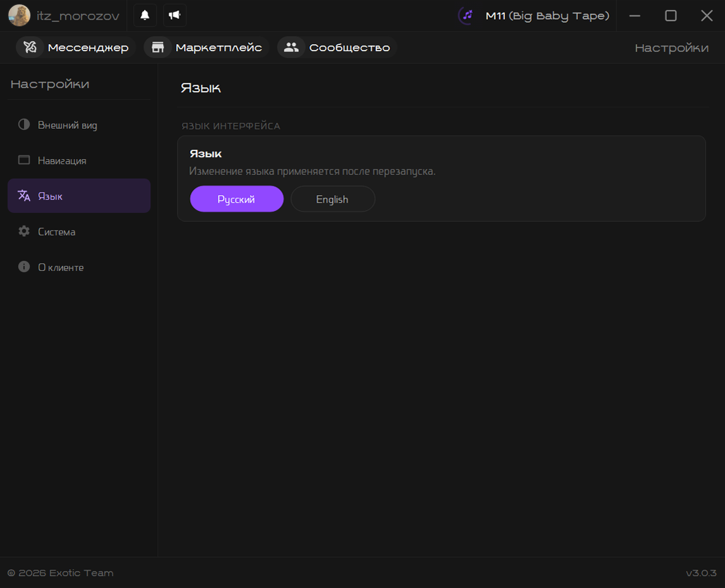725x588 pixels.
Task: Switch to the Мессенджер tab
Action: [x=75, y=47]
